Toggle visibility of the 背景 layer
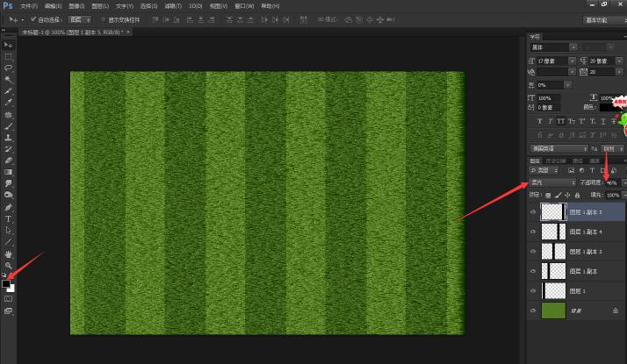Viewport: 627px width, 364px height. (533, 310)
